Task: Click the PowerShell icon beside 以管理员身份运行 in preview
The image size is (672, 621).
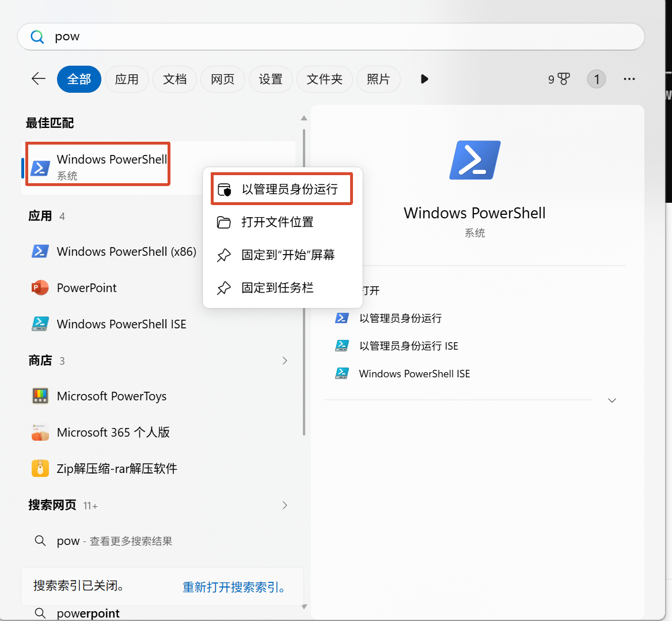Action: tap(341, 318)
